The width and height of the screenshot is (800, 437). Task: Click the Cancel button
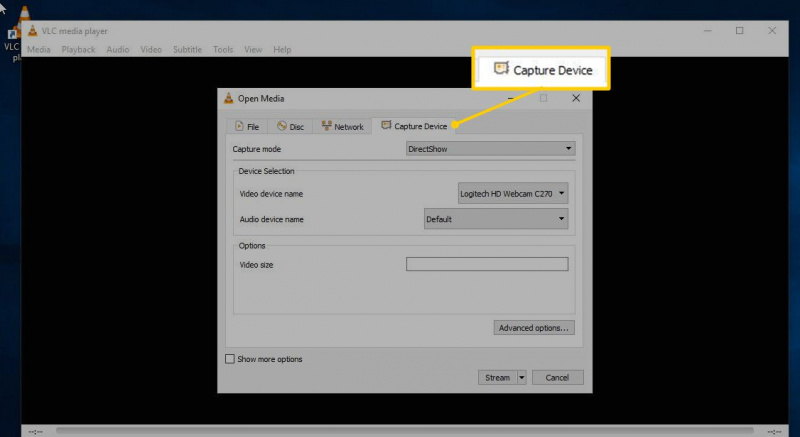557,378
